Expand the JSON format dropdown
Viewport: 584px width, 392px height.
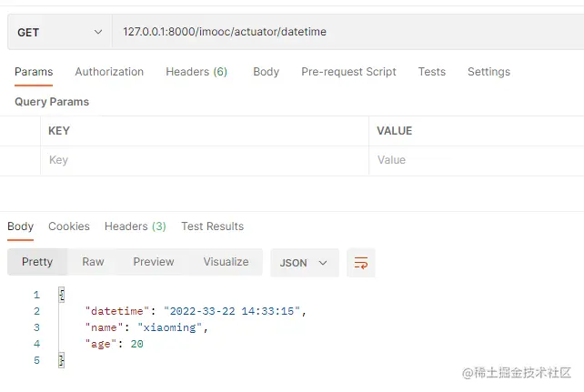tap(305, 263)
